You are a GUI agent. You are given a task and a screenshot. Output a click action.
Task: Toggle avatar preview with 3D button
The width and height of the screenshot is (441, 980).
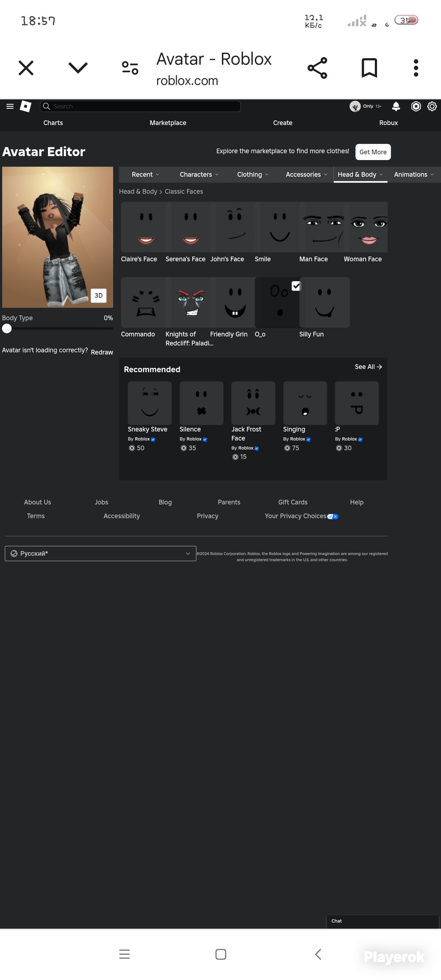click(98, 295)
